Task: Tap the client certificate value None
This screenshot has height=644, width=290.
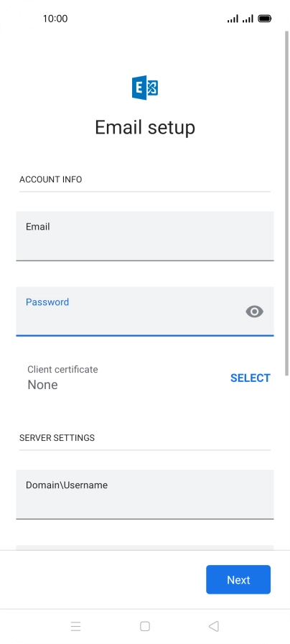Action: (x=43, y=385)
